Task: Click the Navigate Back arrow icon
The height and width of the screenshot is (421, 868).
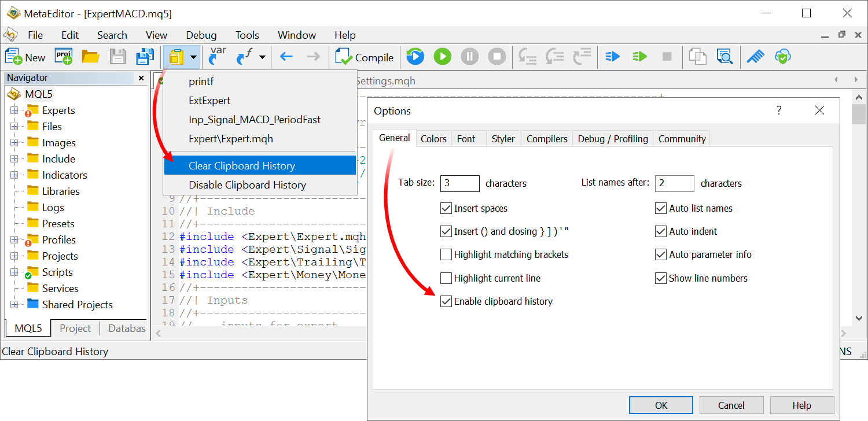Action: pyautogui.click(x=286, y=57)
